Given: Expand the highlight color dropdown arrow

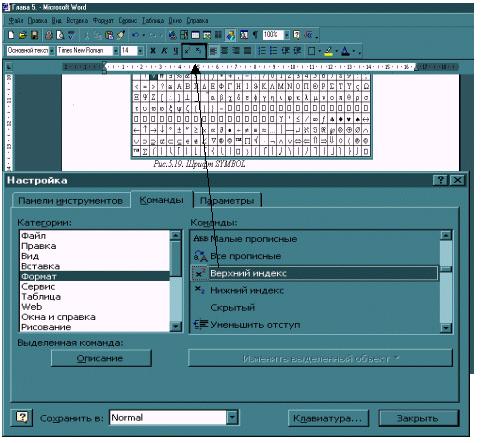Looking at the screenshot, I should click(336, 51).
